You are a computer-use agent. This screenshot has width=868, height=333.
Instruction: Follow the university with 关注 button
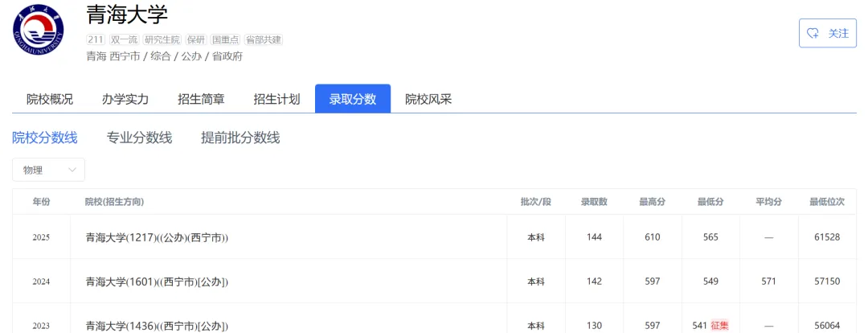coord(828,33)
